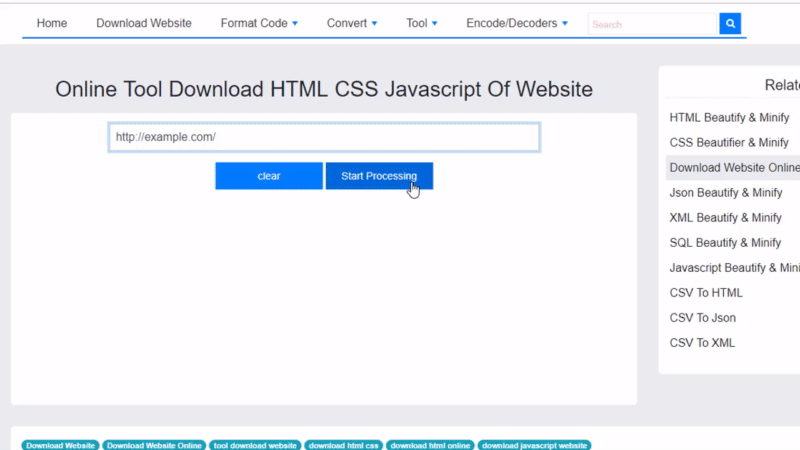Click the URL input field with http://example.com/

[324, 137]
